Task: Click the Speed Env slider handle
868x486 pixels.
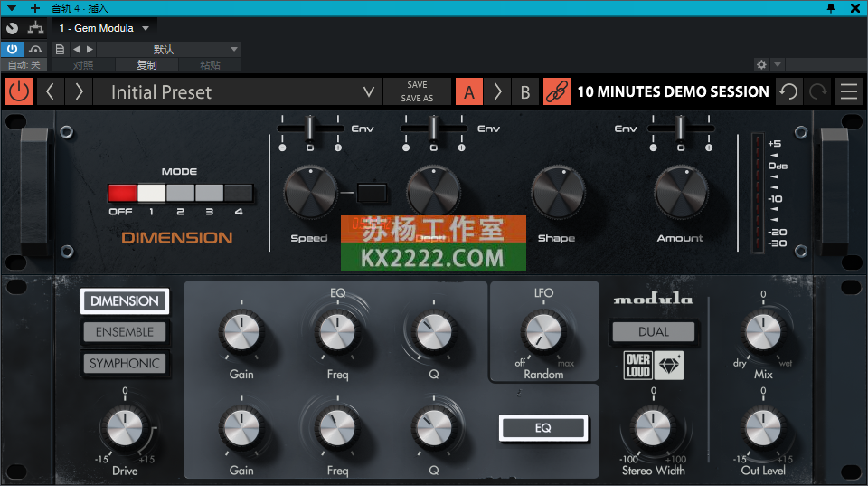Action: click(x=310, y=128)
